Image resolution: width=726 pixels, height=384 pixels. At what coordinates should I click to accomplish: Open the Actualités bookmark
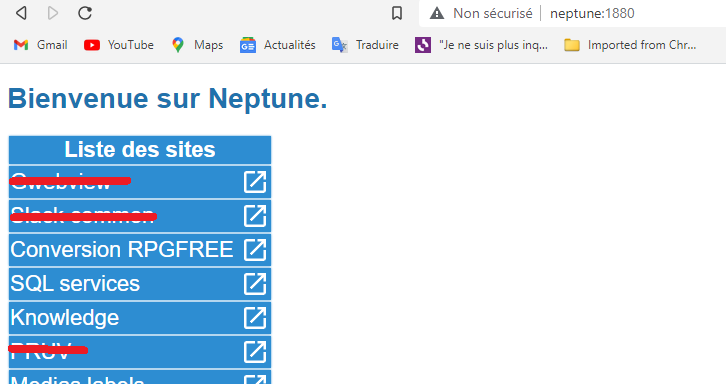277,45
